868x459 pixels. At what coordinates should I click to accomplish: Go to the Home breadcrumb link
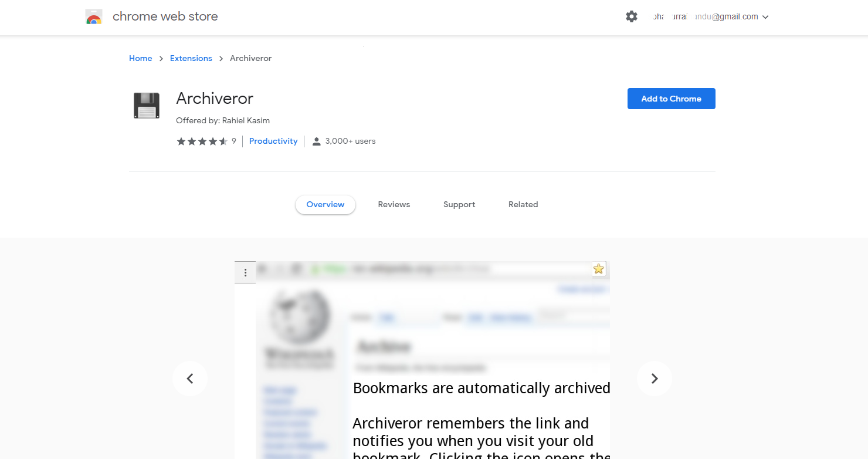pos(141,58)
